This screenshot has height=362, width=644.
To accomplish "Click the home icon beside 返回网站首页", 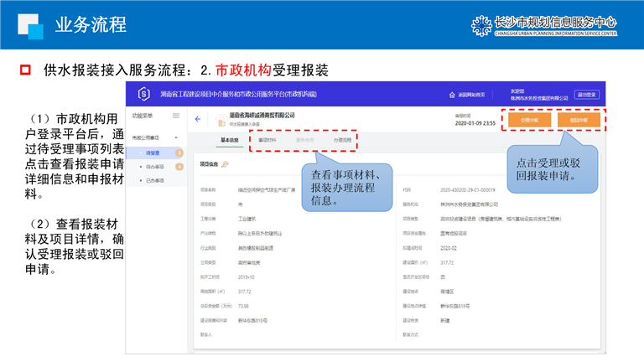I will (x=451, y=95).
